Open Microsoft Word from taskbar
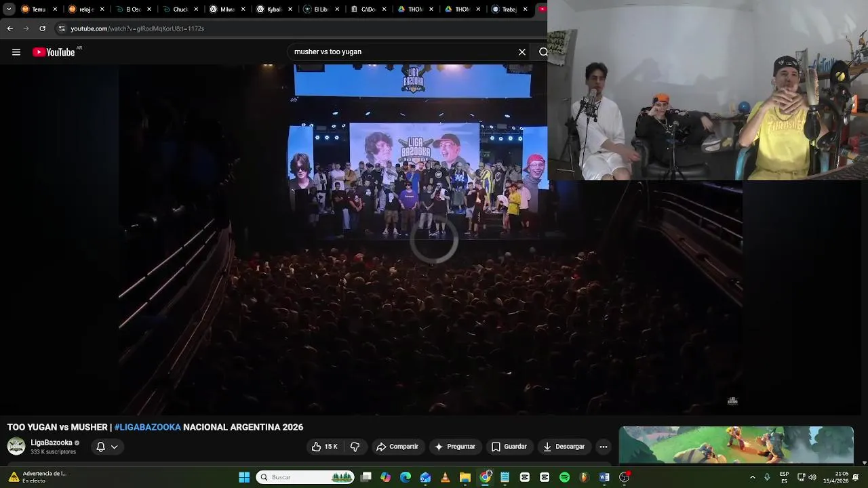The image size is (868, 488). click(604, 477)
